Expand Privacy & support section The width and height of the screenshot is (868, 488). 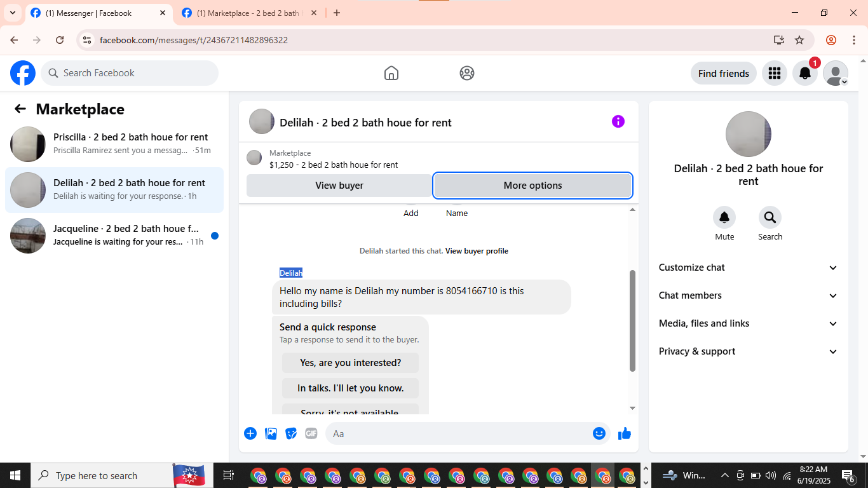pyautogui.click(x=749, y=351)
